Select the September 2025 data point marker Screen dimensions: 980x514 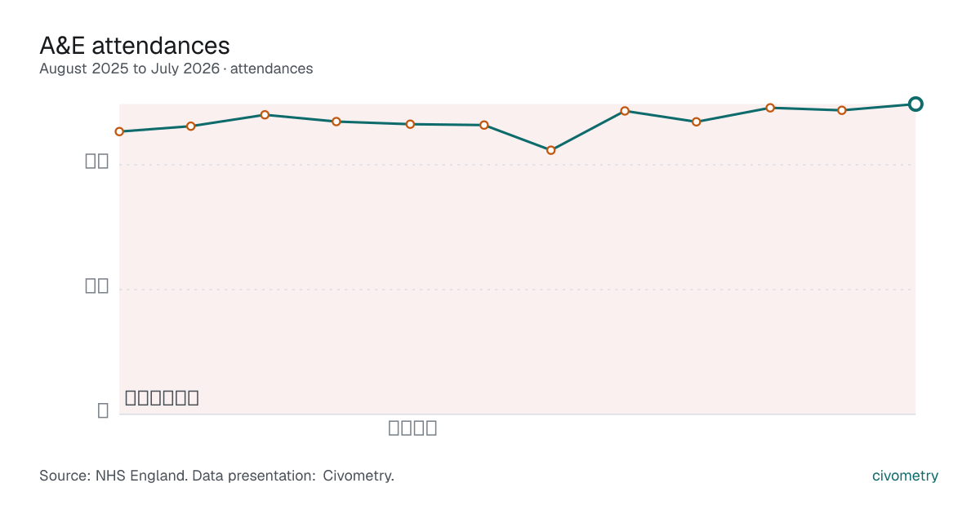point(190,126)
